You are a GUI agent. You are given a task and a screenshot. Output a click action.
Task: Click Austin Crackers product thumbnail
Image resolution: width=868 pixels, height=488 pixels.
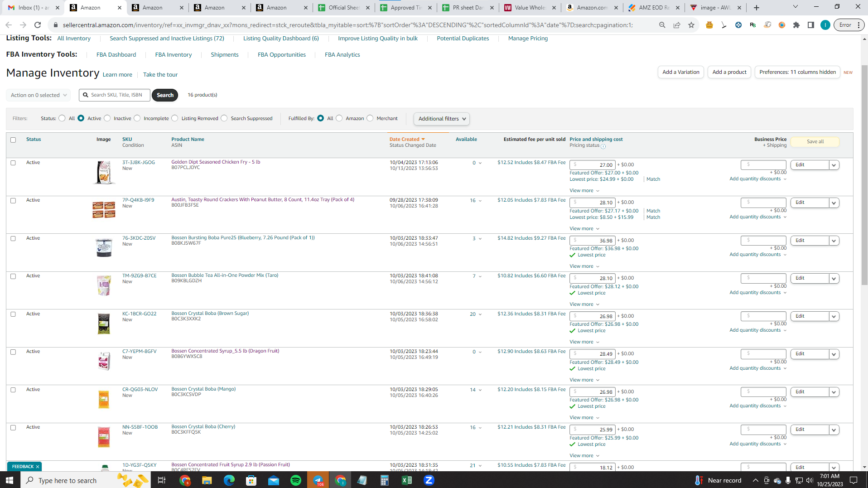[104, 210]
